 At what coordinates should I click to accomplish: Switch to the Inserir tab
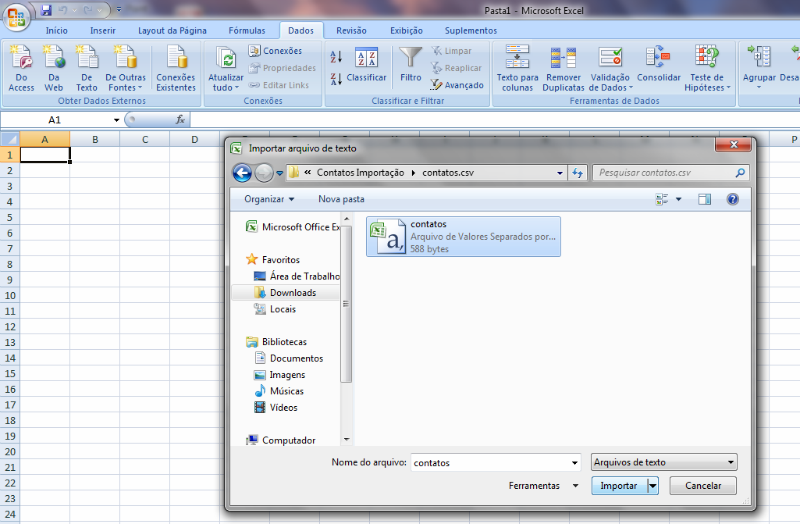[103, 31]
